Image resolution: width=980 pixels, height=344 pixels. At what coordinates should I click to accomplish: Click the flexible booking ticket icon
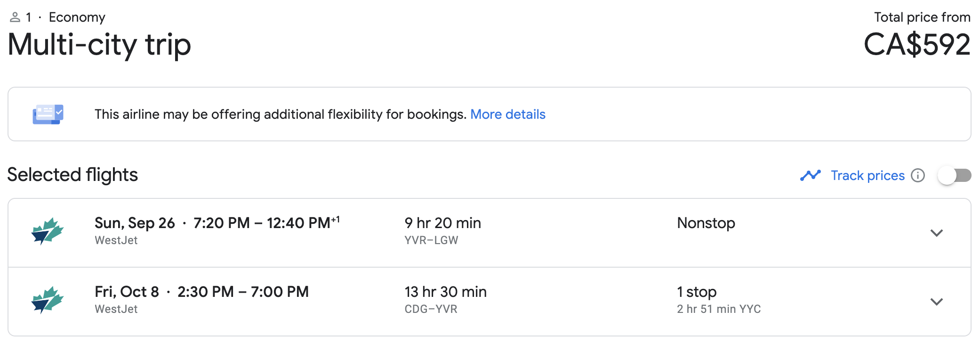(48, 114)
